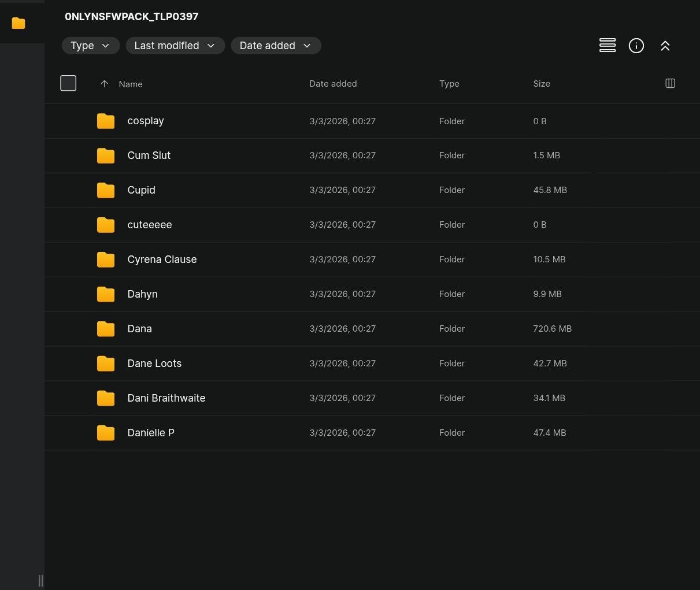
Task: Open the Danielle P folder
Action: (150, 433)
